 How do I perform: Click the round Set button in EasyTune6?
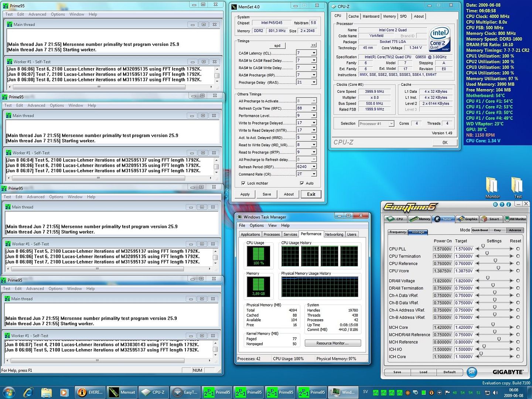[x=471, y=372]
